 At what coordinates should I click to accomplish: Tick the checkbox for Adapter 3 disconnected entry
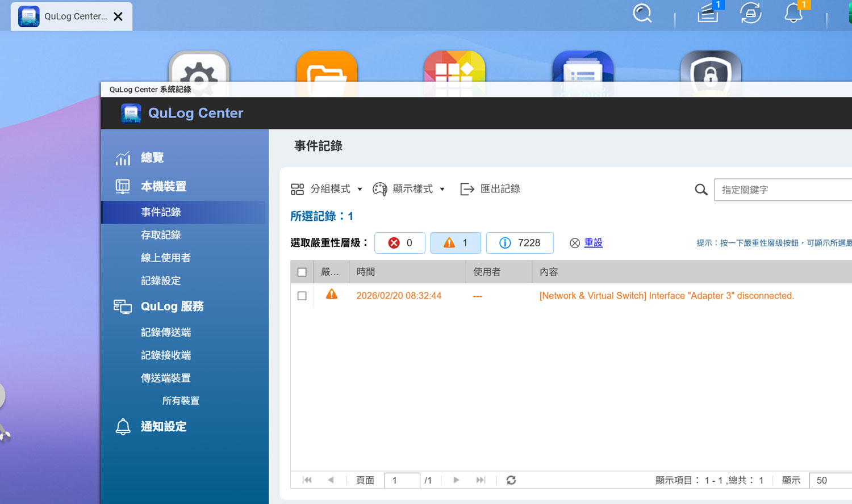(x=302, y=296)
